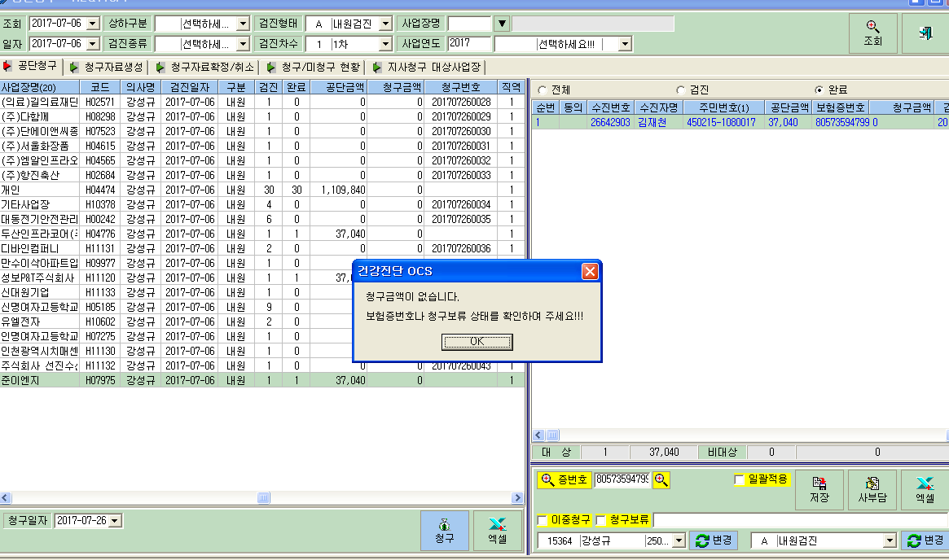Switch to the 청구자료생성 tab
This screenshot has height=560, width=949.
coord(107,67)
